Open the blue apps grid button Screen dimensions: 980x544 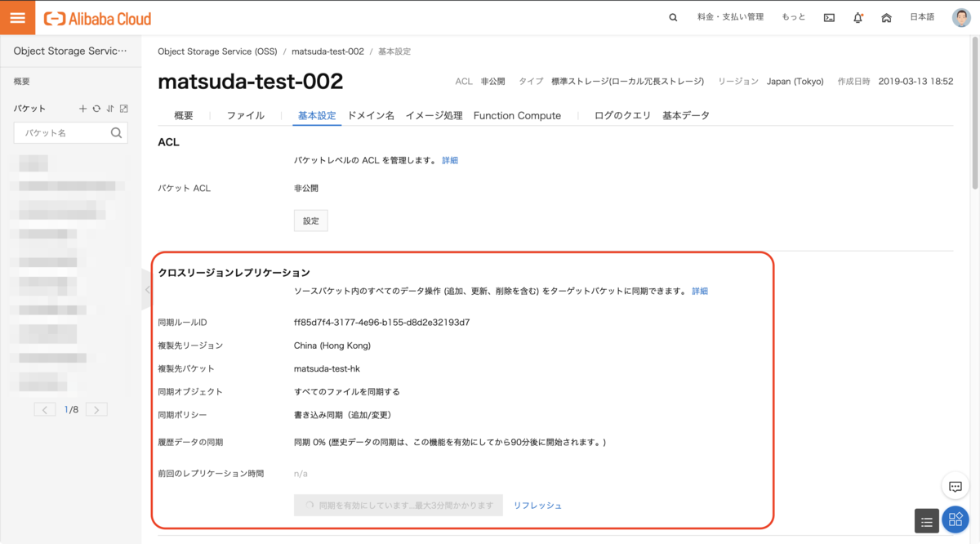pyautogui.click(x=955, y=519)
